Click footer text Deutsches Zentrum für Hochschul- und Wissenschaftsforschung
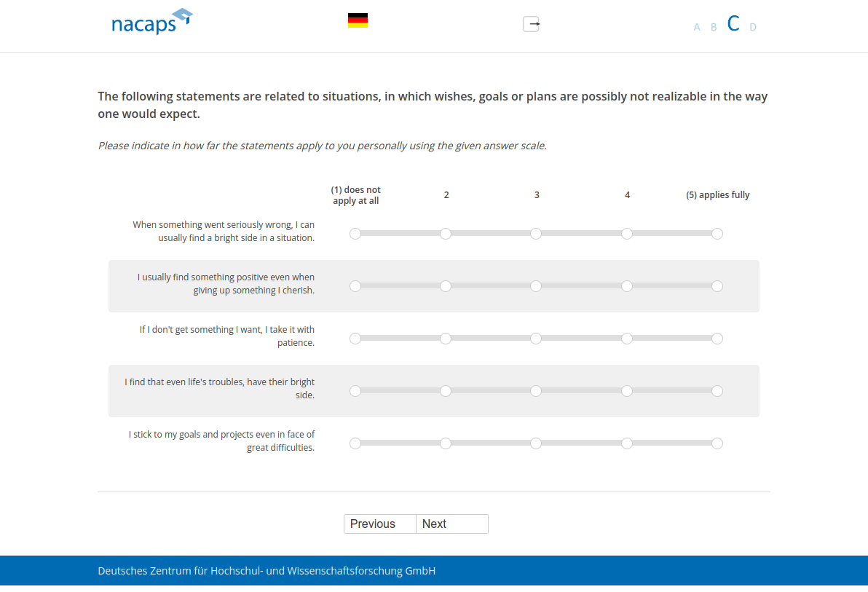The image size is (868, 592). pos(267,571)
